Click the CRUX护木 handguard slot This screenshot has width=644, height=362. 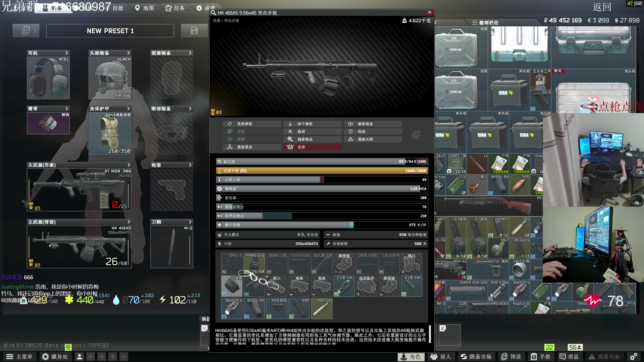point(389,263)
